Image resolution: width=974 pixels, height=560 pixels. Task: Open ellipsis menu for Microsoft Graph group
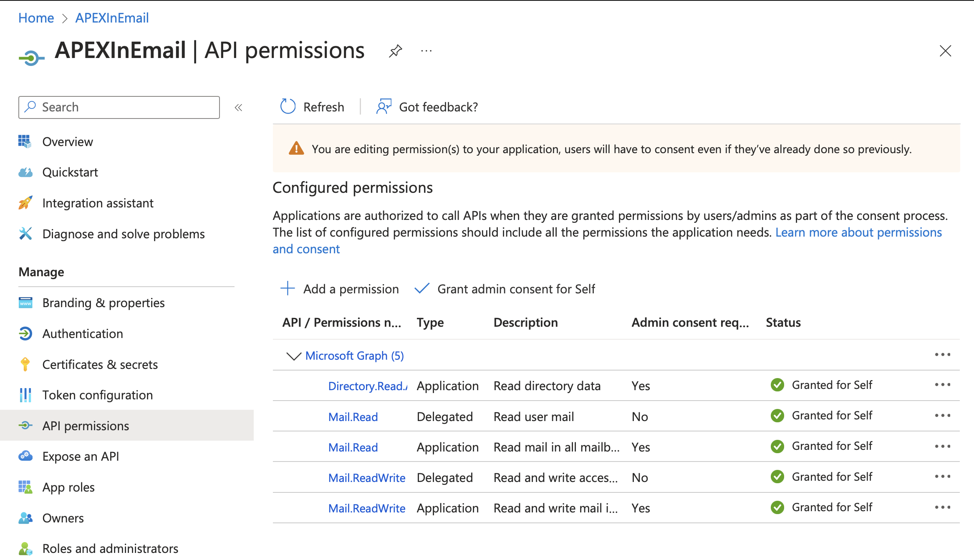click(942, 355)
